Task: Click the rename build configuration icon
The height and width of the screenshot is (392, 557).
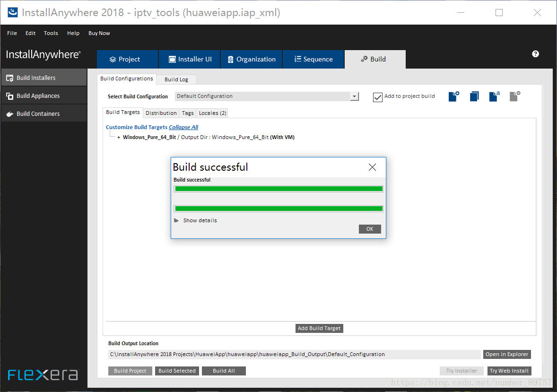Action: tap(495, 96)
